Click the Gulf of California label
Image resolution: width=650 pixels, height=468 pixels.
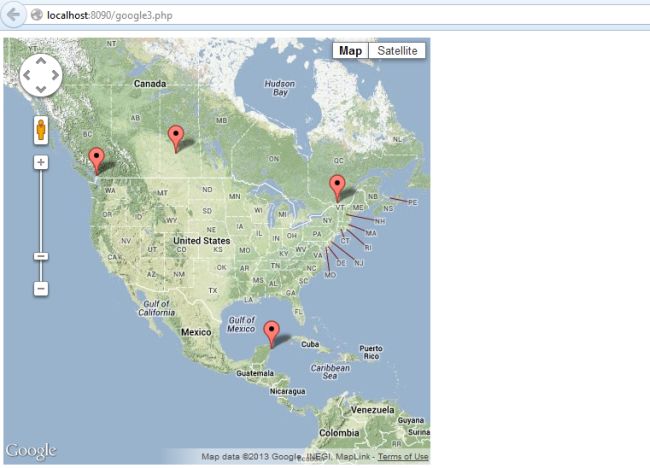156,308
